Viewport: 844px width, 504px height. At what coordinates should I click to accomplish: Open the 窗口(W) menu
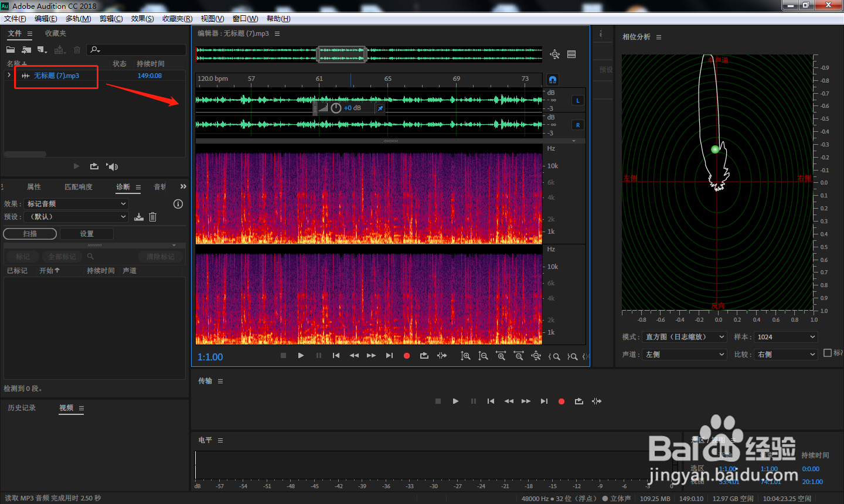(x=245, y=19)
